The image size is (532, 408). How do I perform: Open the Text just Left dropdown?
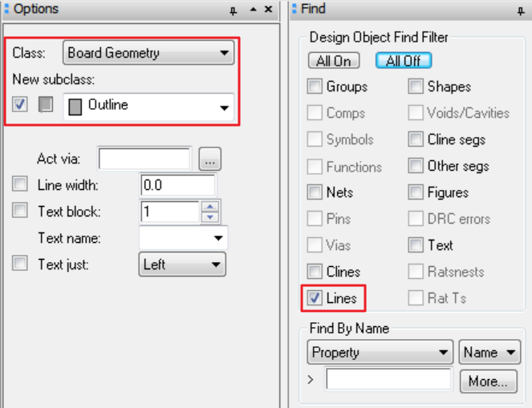182,265
